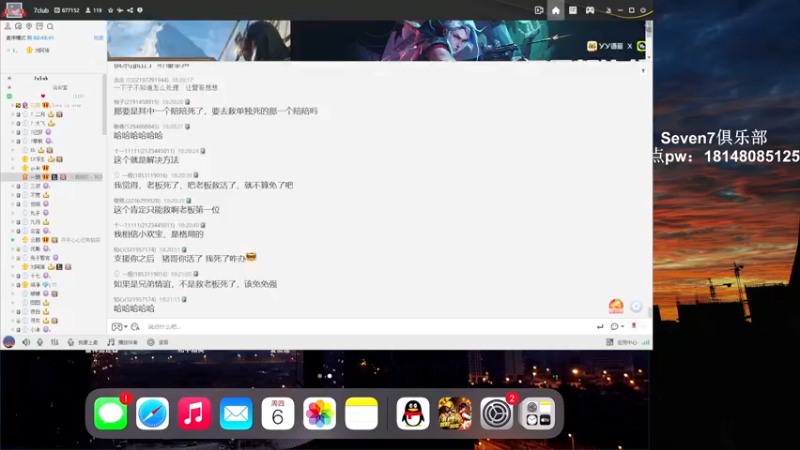Open the video broadcast icon in top bar
The width and height of the screenshot is (800, 450).
pos(539,10)
